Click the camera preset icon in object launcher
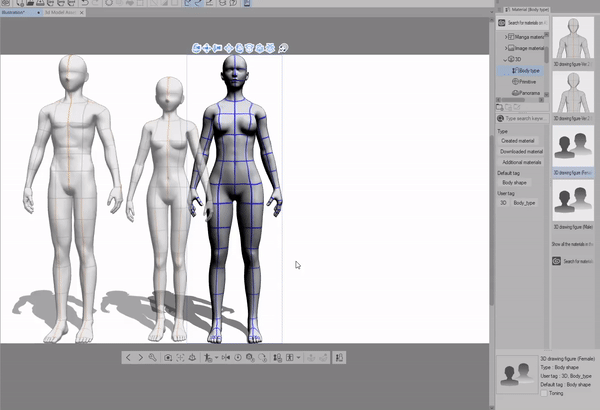The image size is (600, 410). tap(168, 358)
